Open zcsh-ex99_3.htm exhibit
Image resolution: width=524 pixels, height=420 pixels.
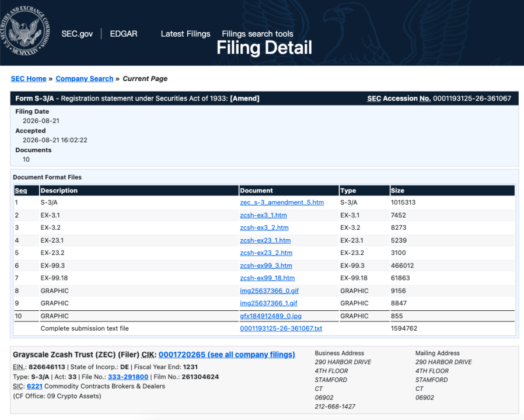(x=266, y=265)
